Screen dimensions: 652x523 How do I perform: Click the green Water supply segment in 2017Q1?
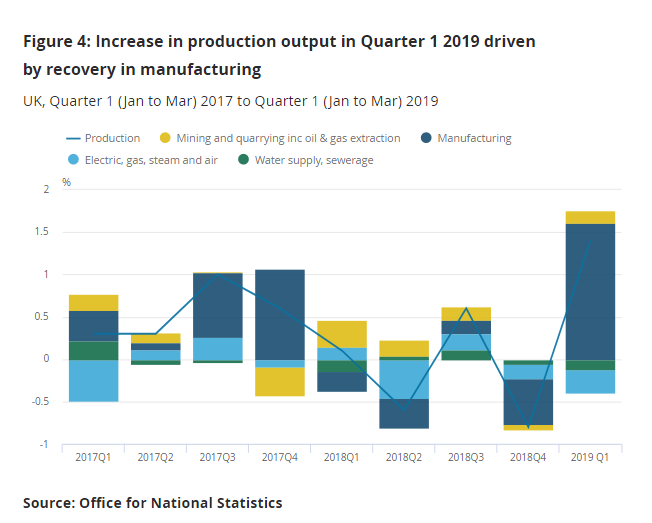point(93,350)
